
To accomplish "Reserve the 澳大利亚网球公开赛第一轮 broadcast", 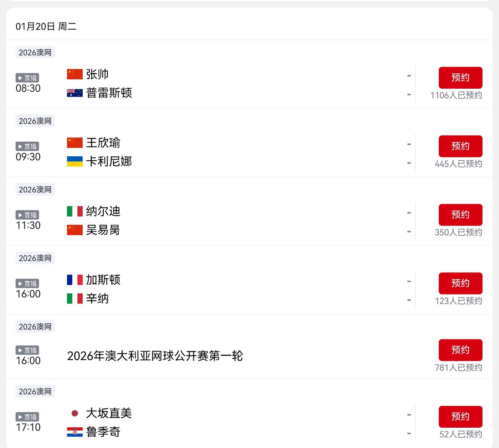I will tap(460, 350).
